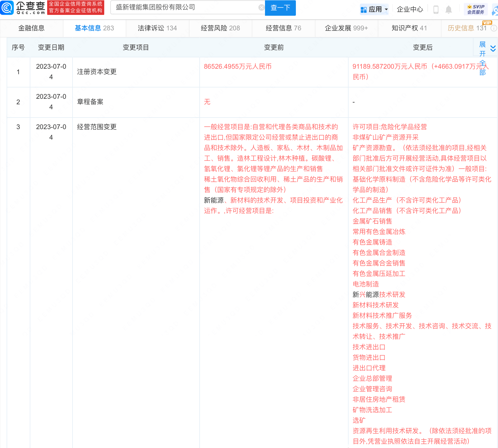
Task: Click the 货物进出口 line
Action: 369,358
